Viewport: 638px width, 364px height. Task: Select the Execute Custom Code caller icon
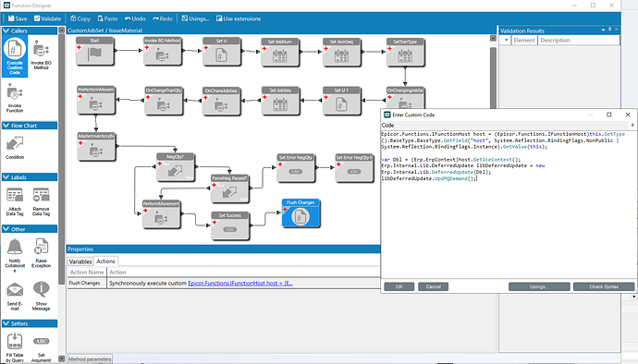pos(15,55)
